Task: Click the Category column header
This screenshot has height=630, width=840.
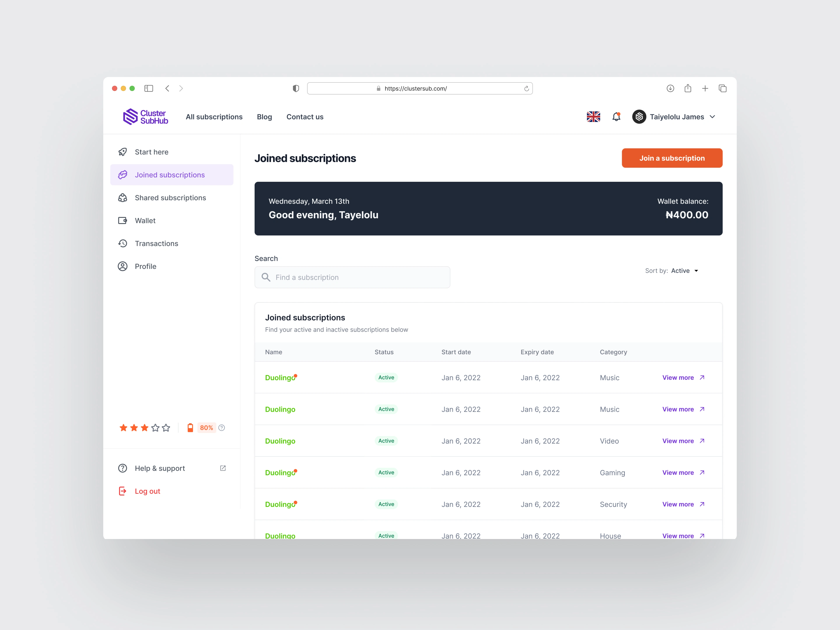Action: (613, 352)
